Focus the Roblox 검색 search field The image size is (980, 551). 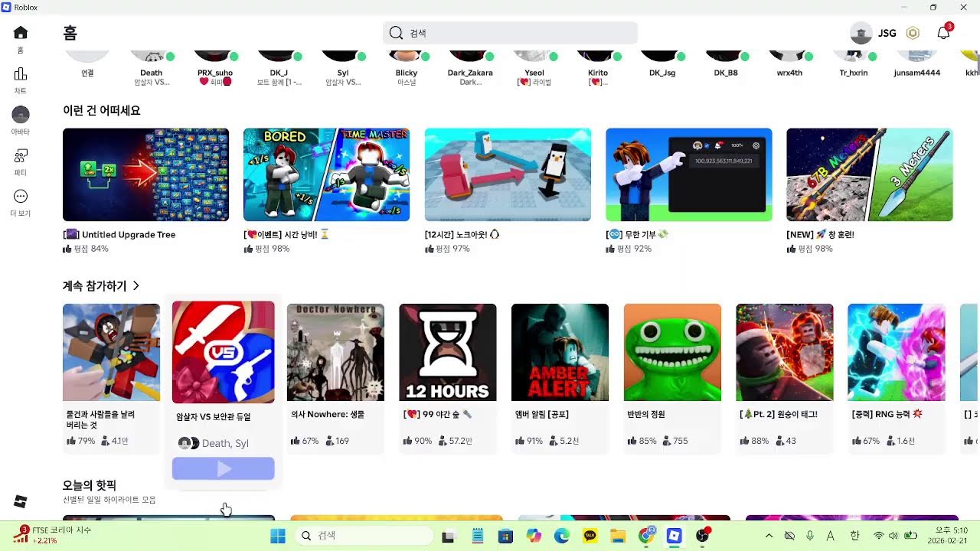(x=510, y=33)
